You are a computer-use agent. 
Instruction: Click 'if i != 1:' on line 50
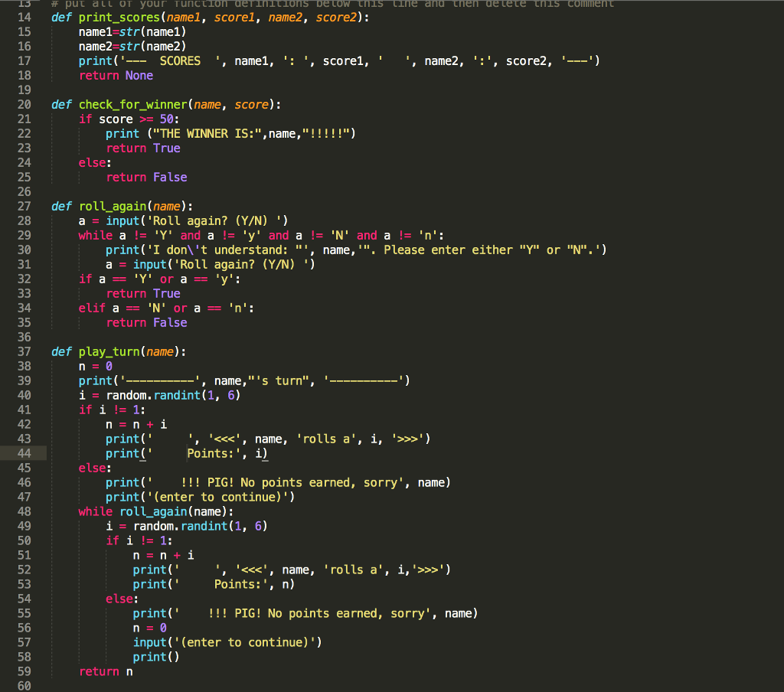pos(139,540)
